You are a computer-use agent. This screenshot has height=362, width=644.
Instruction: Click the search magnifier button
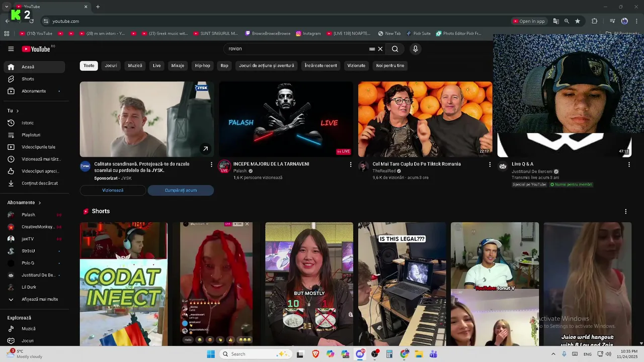coord(395,49)
